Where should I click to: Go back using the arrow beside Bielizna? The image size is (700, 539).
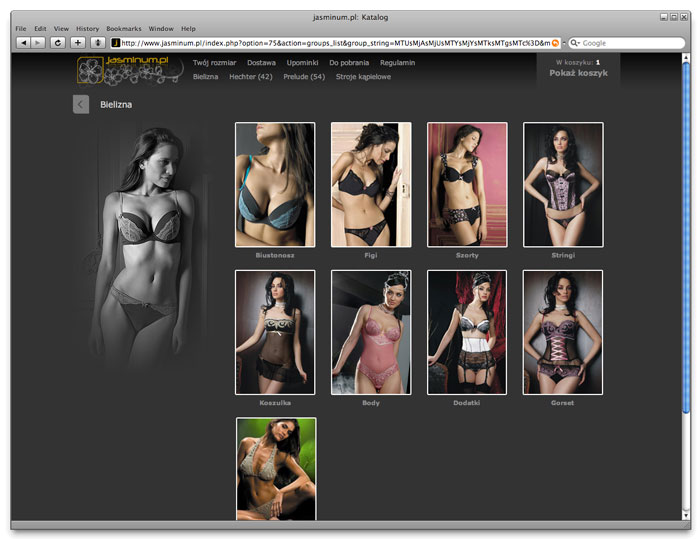click(81, 105)
